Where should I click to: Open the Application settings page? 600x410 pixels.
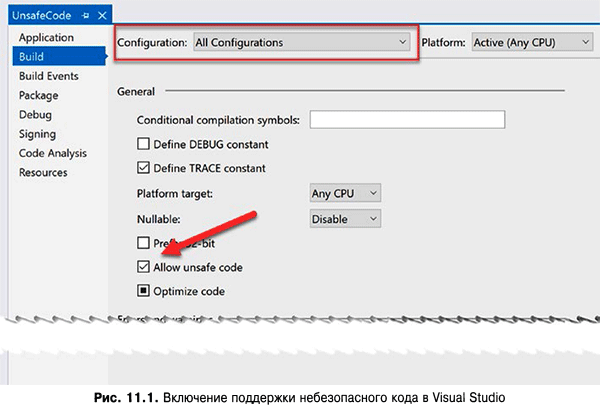(46, 38)
